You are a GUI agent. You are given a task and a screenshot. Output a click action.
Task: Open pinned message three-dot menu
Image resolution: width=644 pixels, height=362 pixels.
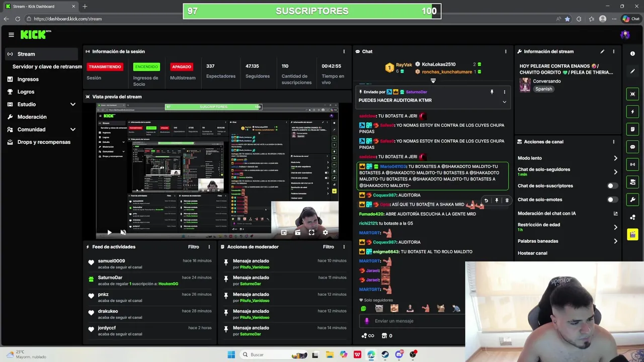tap(505, 92)
